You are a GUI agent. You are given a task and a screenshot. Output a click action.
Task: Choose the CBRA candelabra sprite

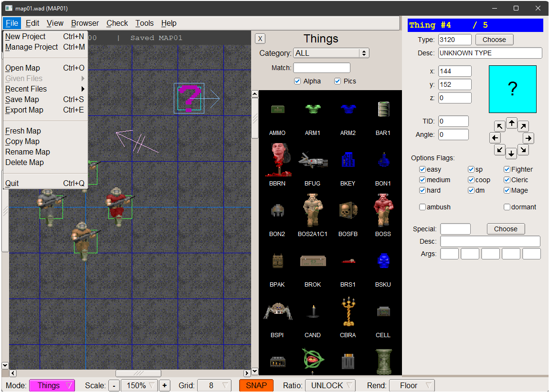coord(348,311)
